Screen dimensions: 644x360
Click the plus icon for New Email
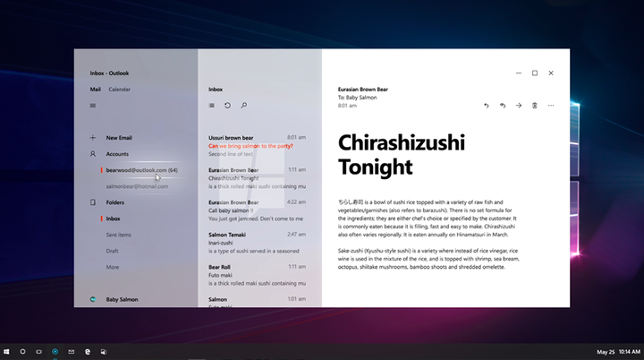click(93, 138)
